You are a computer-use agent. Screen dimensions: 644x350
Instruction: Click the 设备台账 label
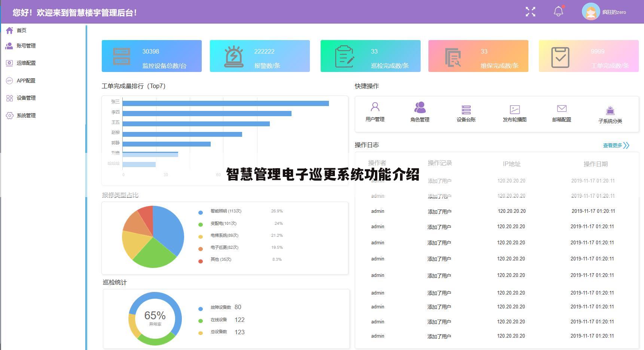click(466, 120)
